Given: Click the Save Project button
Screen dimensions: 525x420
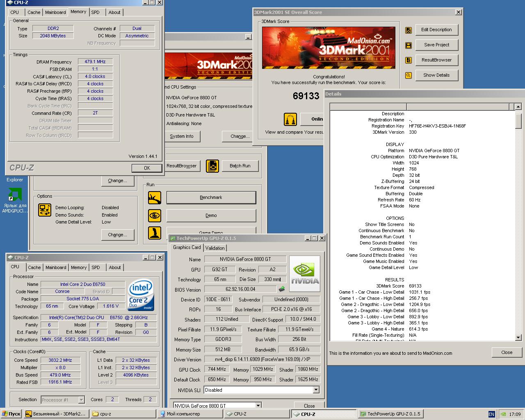Looking at the screenshot, I should pos(436,45).
